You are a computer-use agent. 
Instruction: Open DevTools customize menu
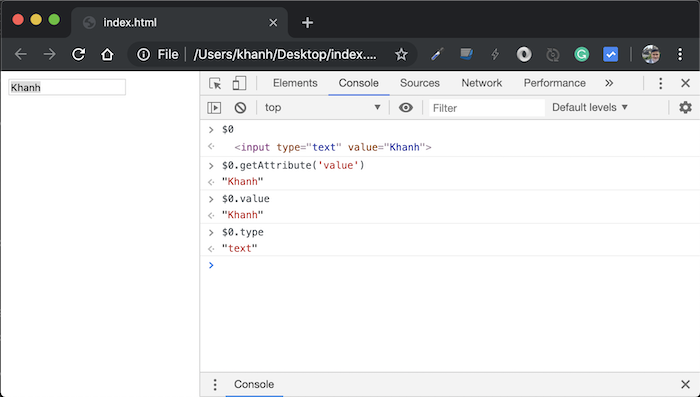coord(661,83)
